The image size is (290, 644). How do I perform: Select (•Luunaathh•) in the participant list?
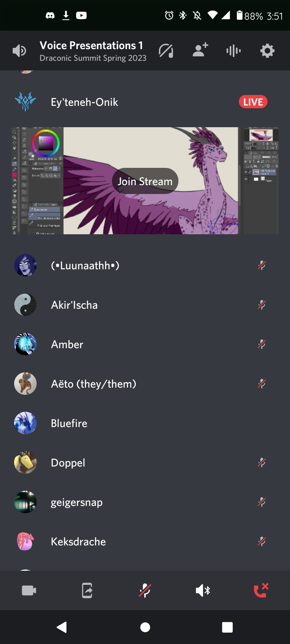tap(145, 265)
